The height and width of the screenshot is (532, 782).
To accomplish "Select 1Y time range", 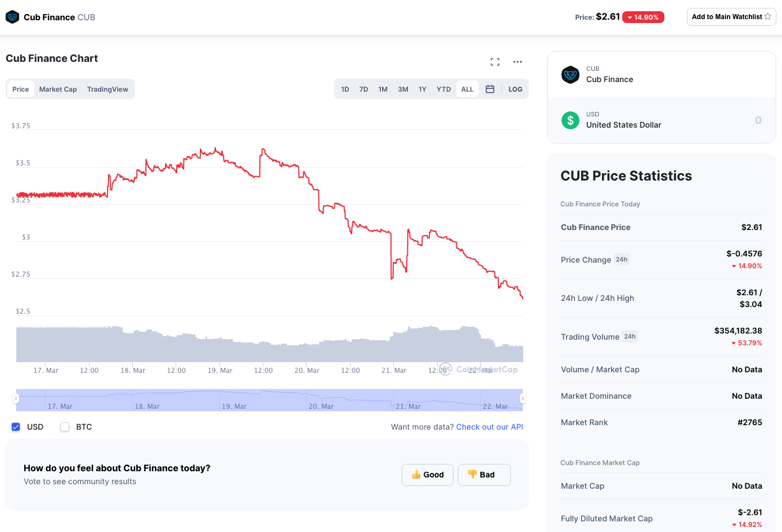I will (423, 89).
